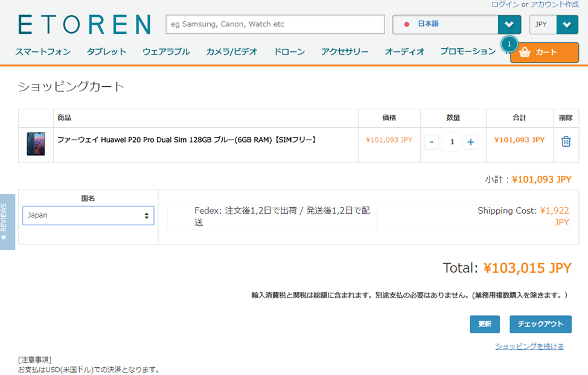Viewport: 588px width, 375px height.
Task: Click the 合計 column header
Action: 519,118
